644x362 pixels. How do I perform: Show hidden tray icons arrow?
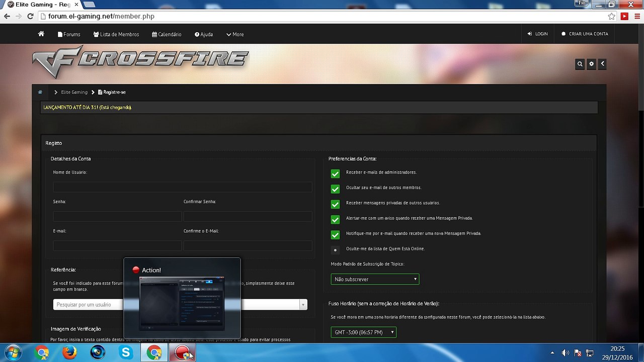552,353
